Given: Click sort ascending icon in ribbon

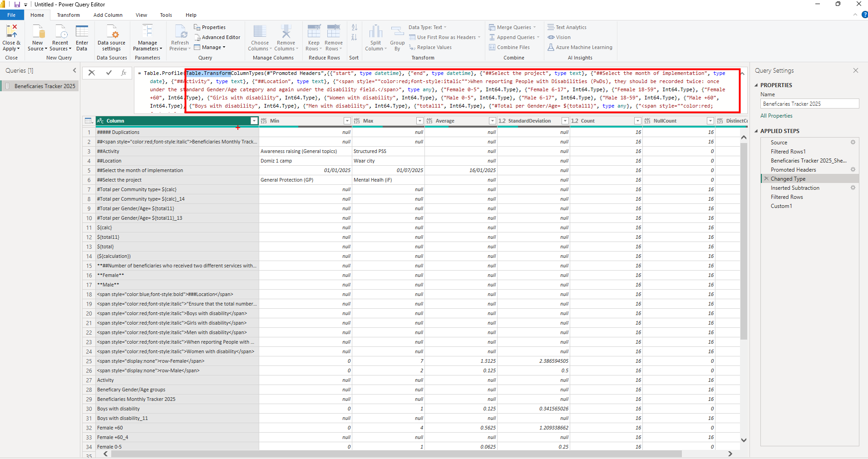Looking at the screenshot, I should [355, 27].
